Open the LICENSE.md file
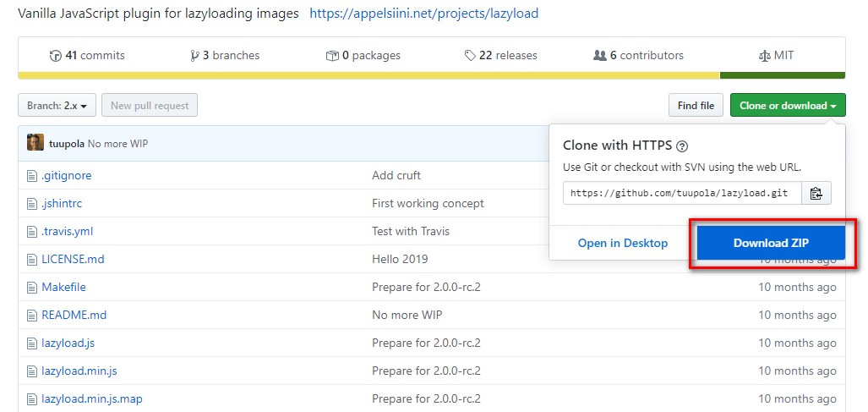The width and height of the screenshot is (868, 412). tap(73, 259)
